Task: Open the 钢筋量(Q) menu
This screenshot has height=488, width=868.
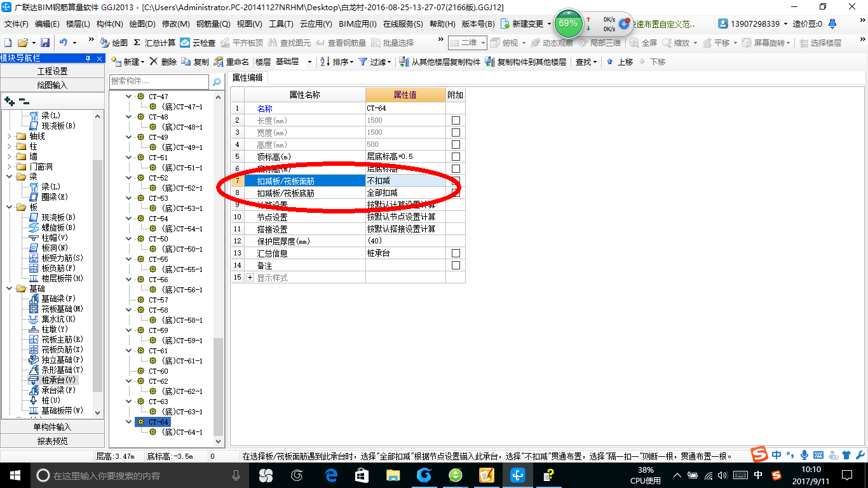Action: 213,24
